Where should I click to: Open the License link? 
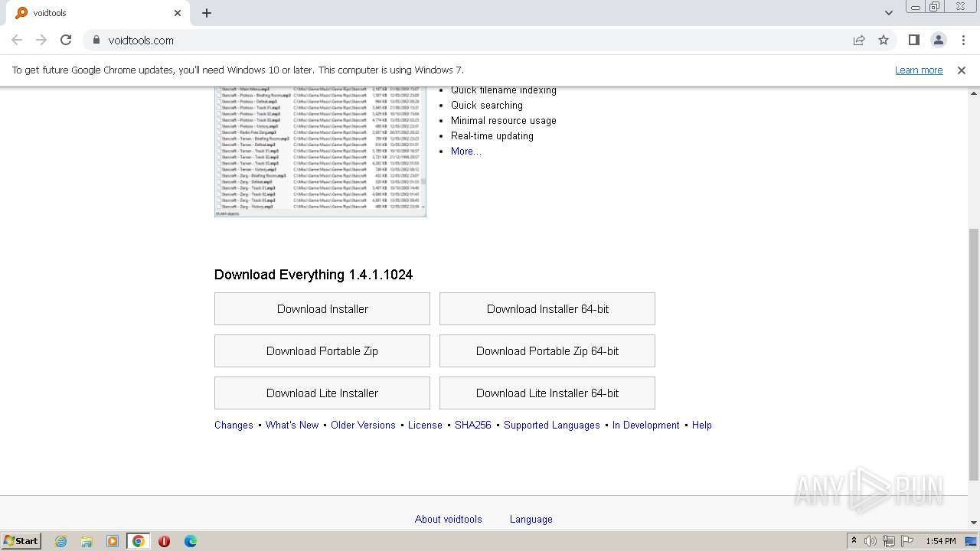[425, 425]
